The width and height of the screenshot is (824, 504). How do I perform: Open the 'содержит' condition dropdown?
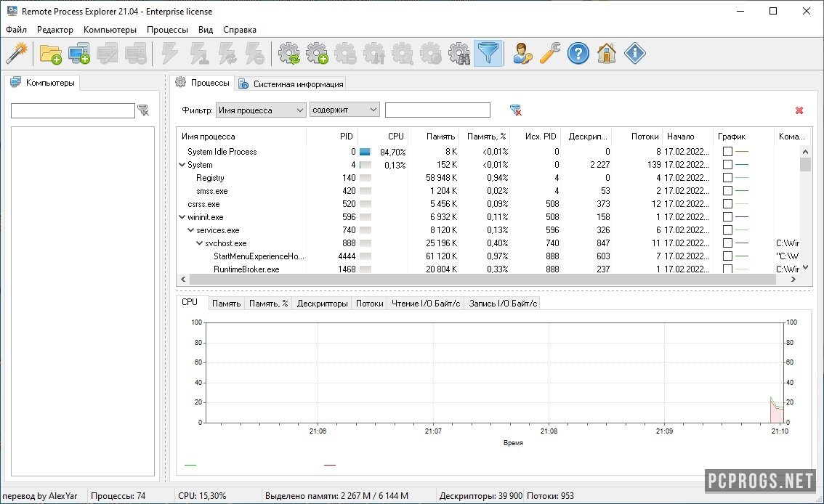344,110
